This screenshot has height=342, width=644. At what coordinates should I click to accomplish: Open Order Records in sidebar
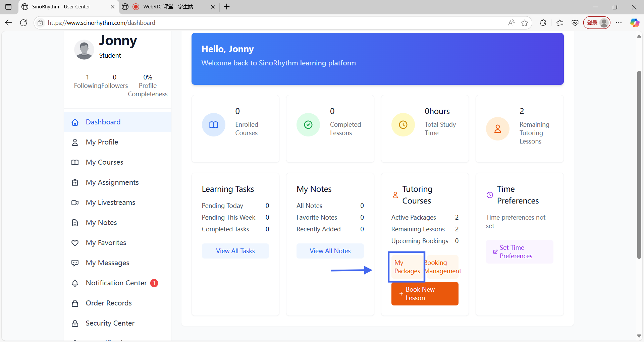coord(118,303)
